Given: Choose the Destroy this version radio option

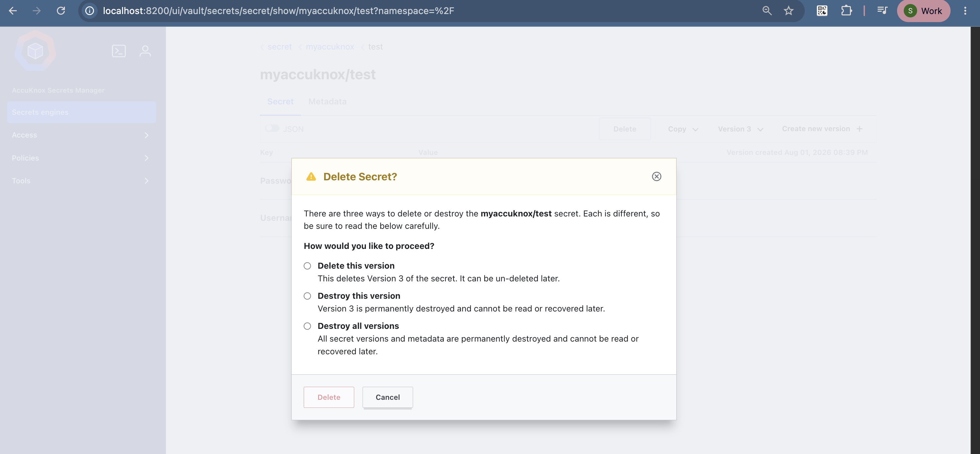Looking at the screenshot, I should click(x=307, y=296).
